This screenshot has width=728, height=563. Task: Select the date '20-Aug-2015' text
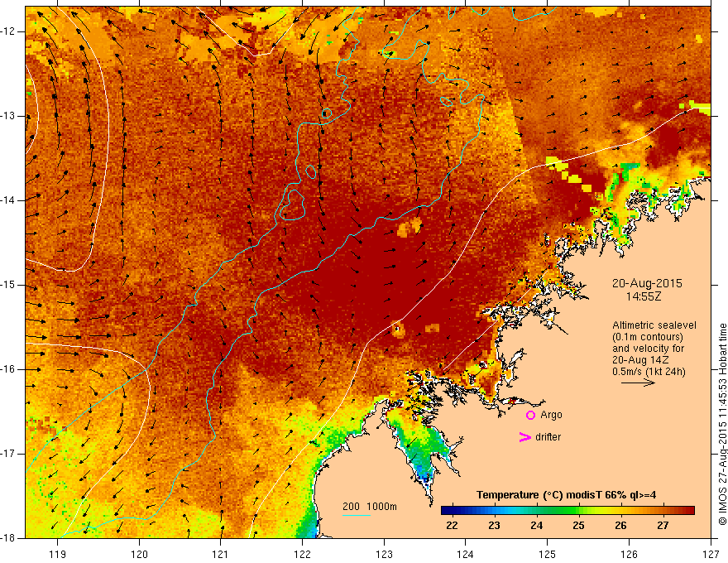tap(647, 283)
